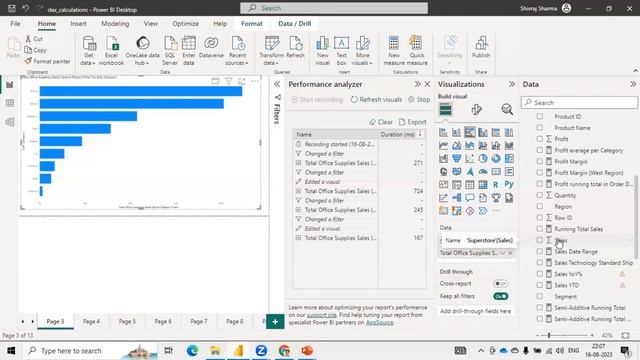Click Enter data icon
The image size is (640, 360).
pos(189,51)
